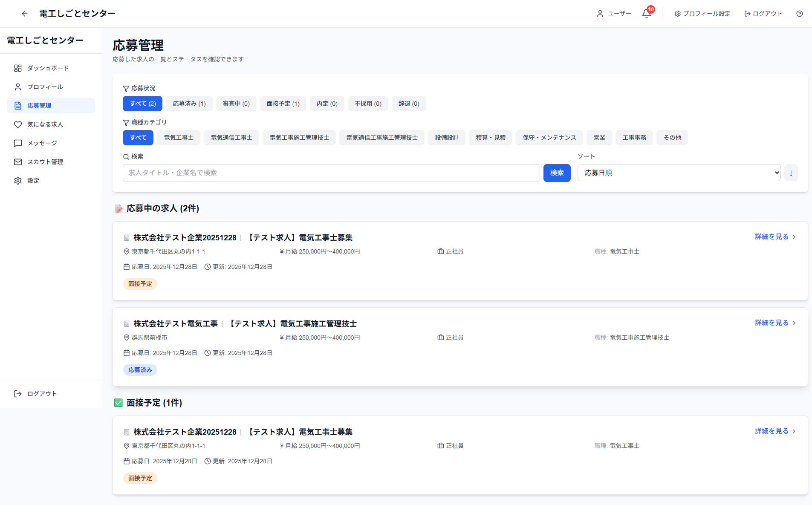
Task: Open Profile (プロフィール) in sidebar
Action: tap(45, 87)
